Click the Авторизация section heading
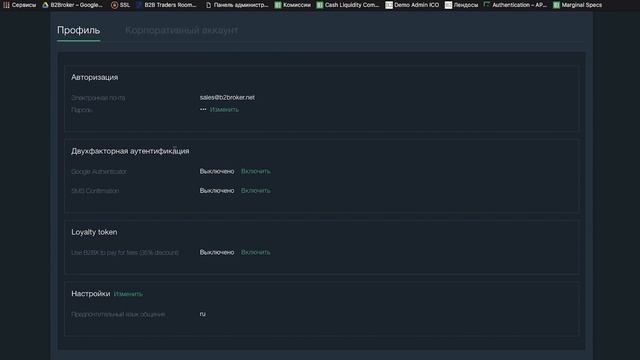Image resolution: width=640 pixels, height=360 pixels. (x=95, y=77)
